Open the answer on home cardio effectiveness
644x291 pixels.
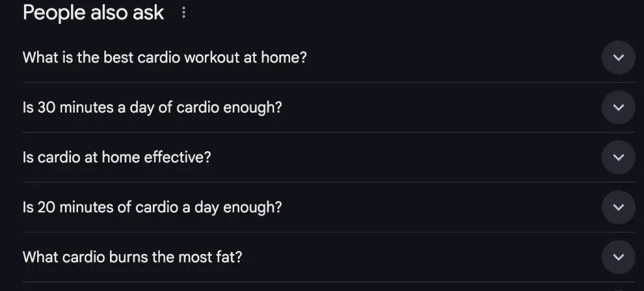tap(329, 157)
